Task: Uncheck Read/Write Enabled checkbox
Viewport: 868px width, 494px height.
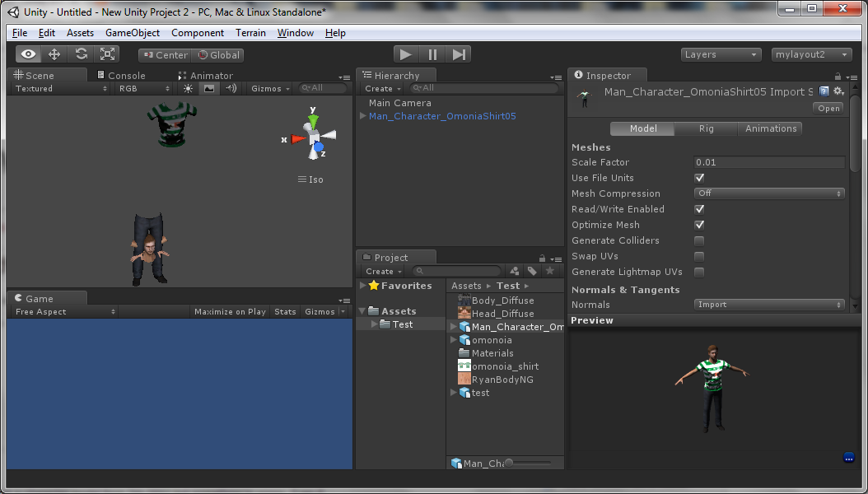Action: (x=699, y=209)
